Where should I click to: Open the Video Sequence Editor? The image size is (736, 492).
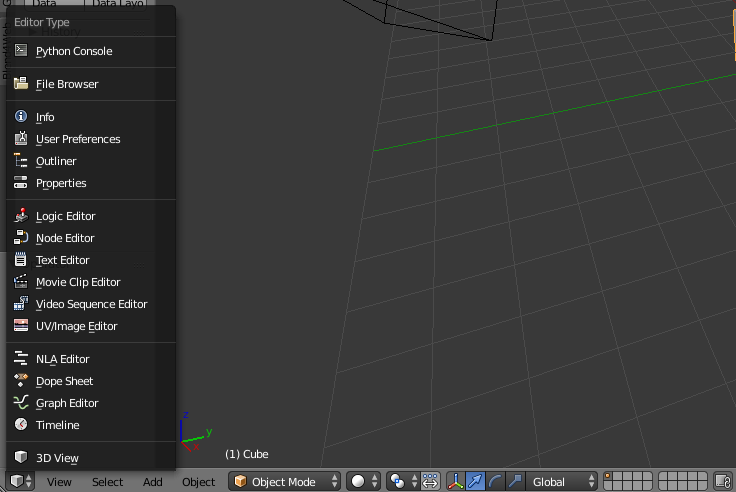point(91,304)
